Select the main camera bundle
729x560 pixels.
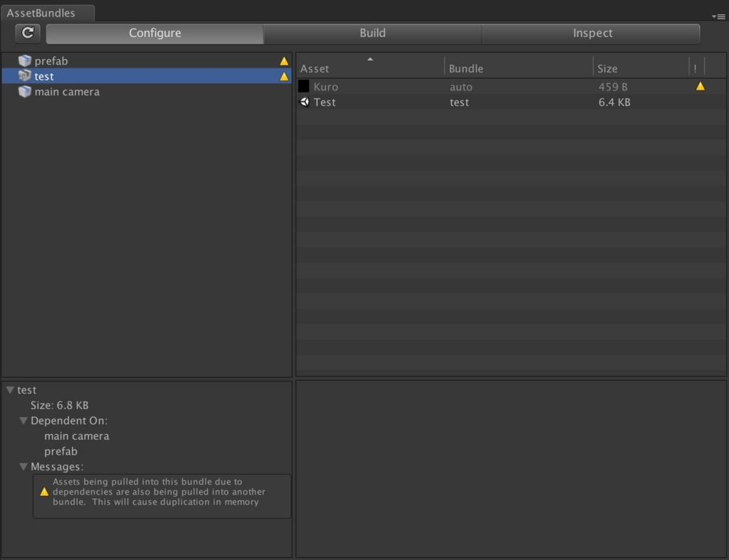67,91
